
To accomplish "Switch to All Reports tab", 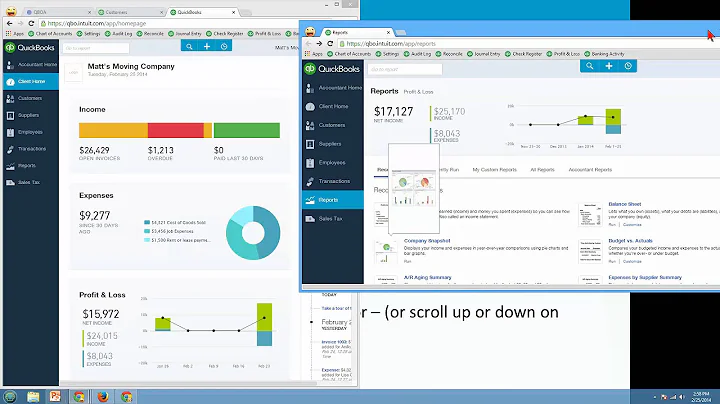I will click(542, 170).
